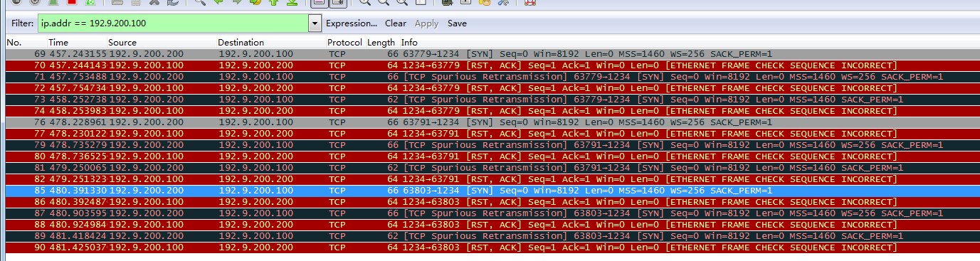Click the display filter input field

(x=173, y=23)
